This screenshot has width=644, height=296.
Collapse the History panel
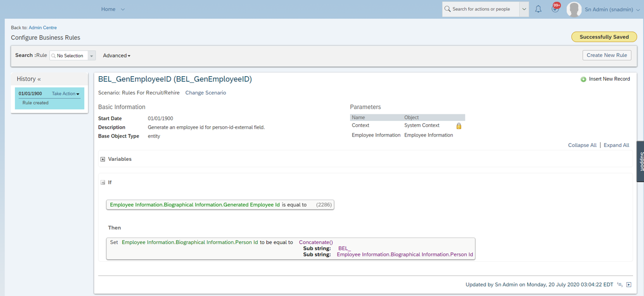pos(39,79)
